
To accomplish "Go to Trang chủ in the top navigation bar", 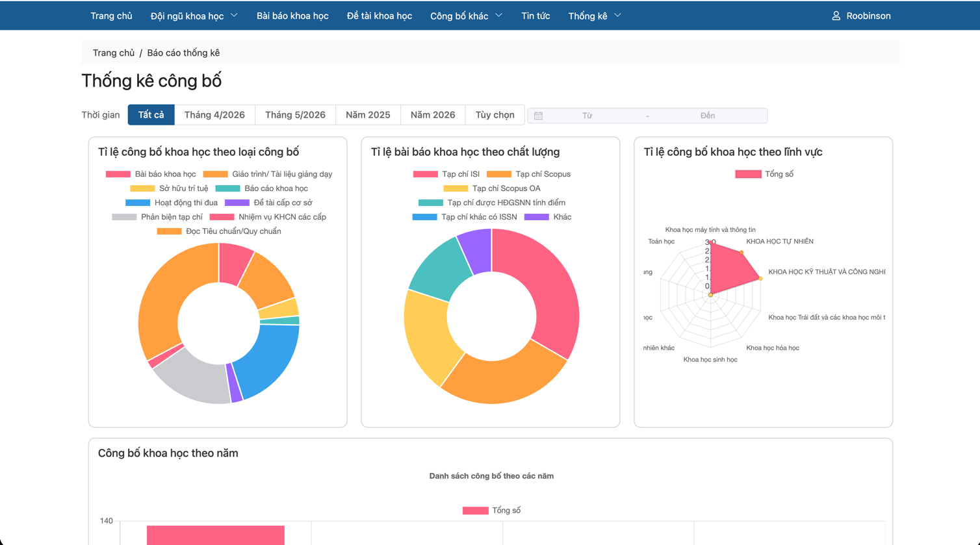I will 111,16.
